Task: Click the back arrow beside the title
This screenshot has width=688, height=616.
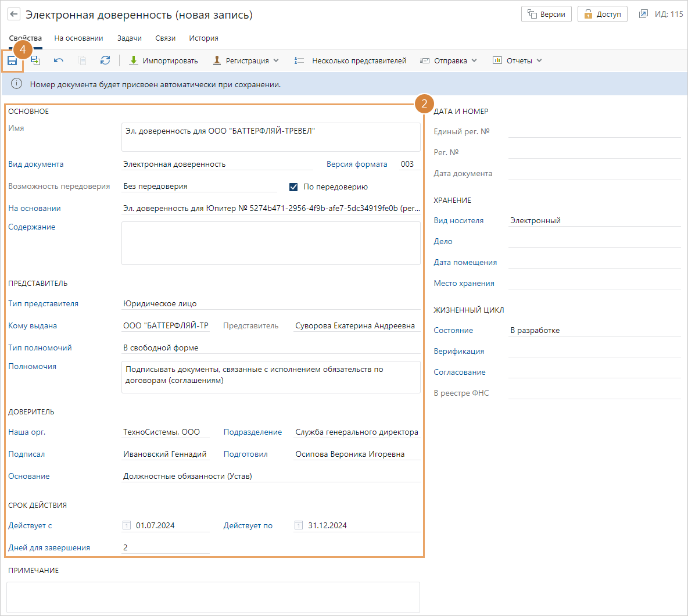Action: (13, 15)
